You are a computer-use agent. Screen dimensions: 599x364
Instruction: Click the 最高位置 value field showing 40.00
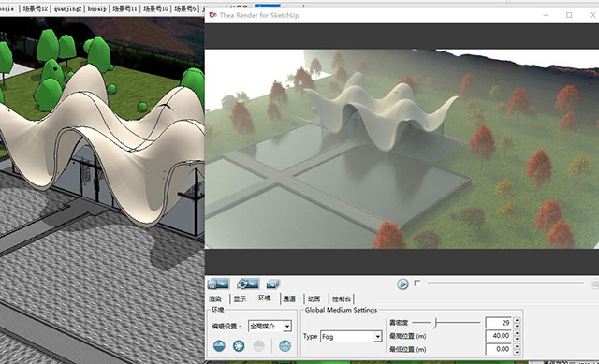pos(499,336)
